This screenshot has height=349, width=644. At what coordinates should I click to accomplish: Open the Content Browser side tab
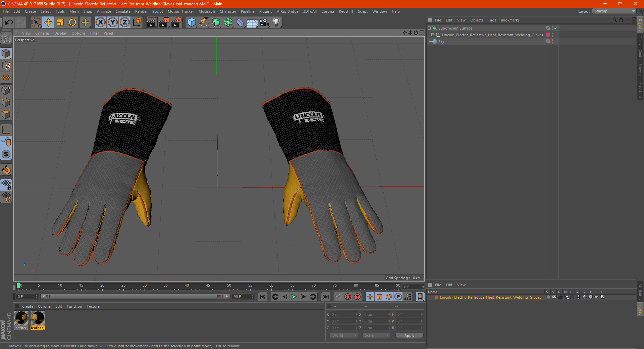coord(640,63)
